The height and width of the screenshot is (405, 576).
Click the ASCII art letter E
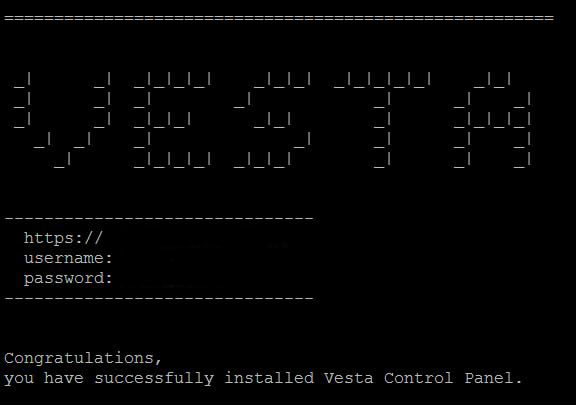pos(172,120)
